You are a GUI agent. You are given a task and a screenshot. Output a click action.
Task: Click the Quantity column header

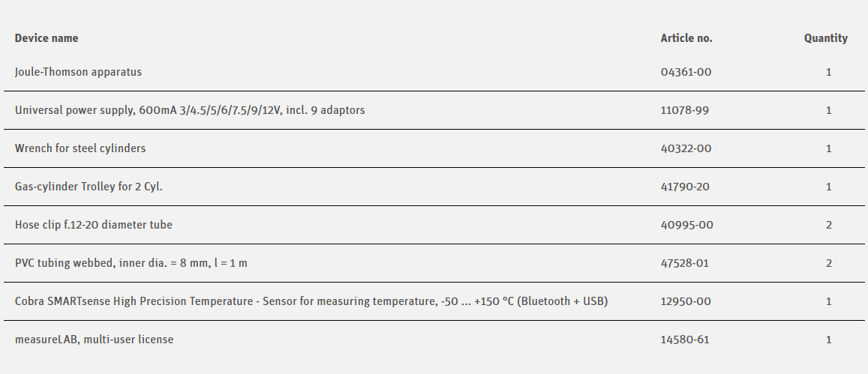[x=826, y=38]
